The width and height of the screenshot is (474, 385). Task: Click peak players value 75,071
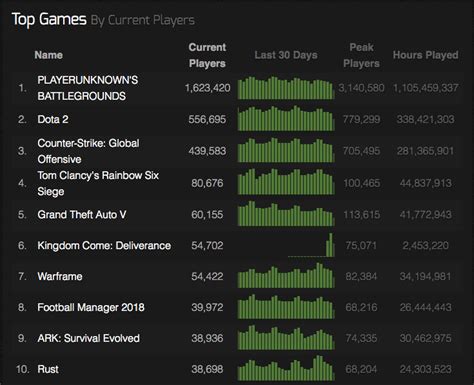point(361,246)
